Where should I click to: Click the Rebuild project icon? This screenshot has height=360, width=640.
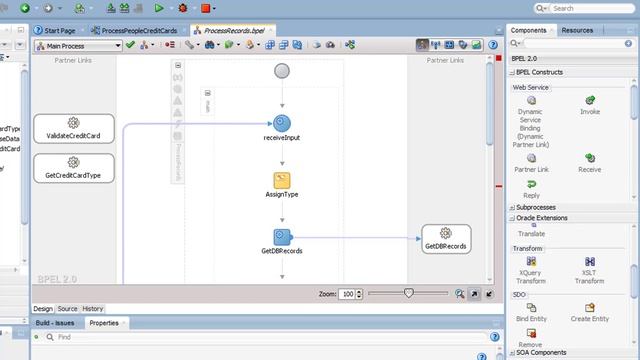click(124, 8)
